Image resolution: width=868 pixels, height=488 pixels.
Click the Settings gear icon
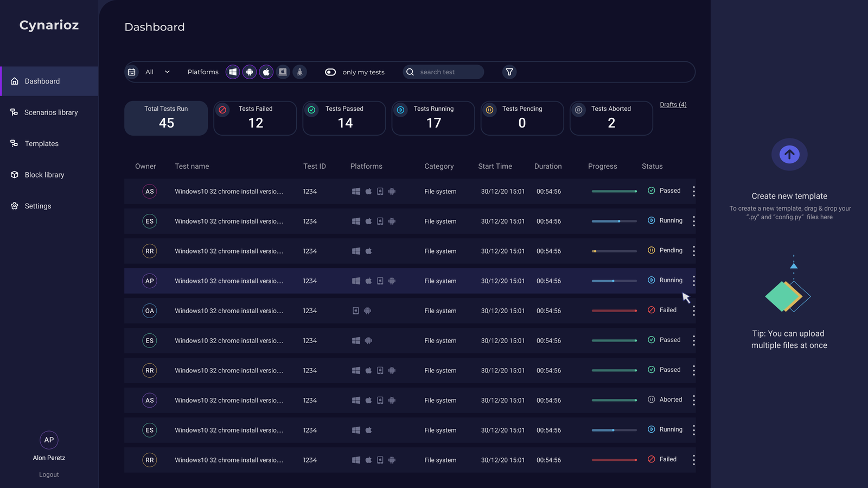pyautogui.click(x=15, y=206)
